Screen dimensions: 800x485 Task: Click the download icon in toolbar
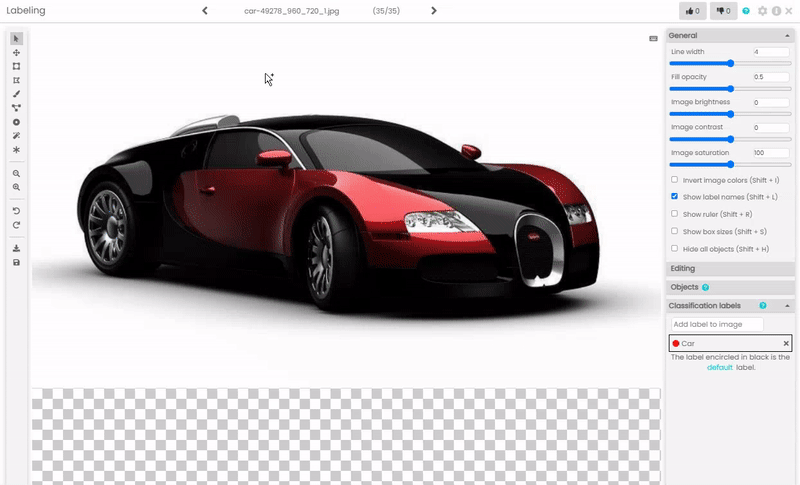coord(16,248)
